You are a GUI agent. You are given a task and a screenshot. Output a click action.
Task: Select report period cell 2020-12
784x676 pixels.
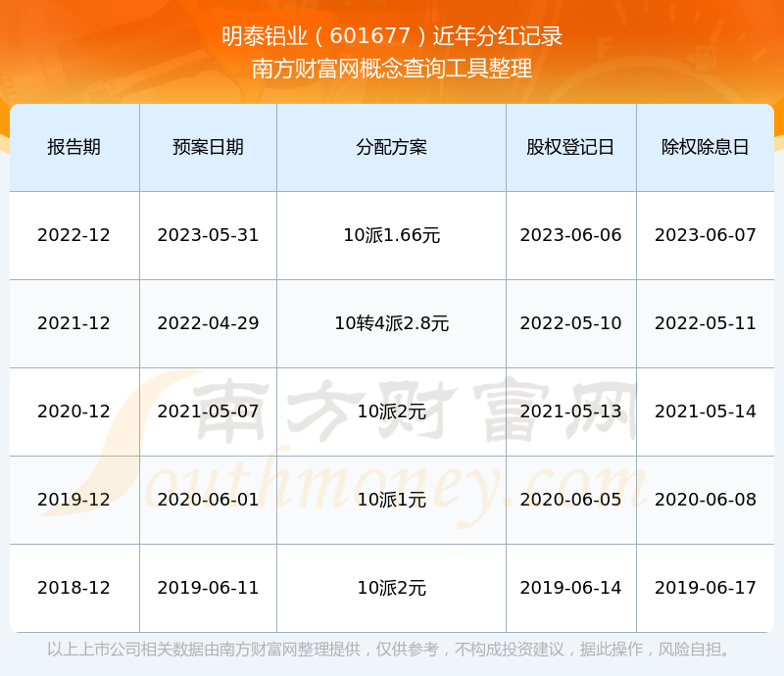pyautogui.click(x=74, y=411)
